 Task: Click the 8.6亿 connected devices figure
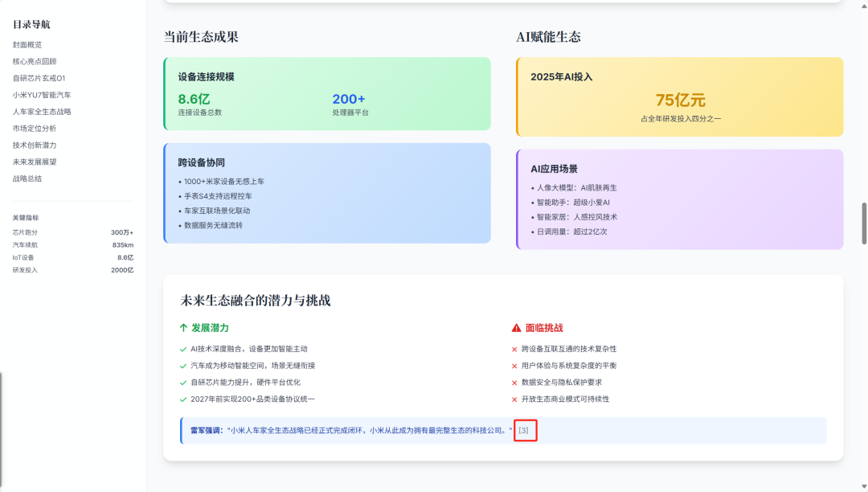click(194, 99)
